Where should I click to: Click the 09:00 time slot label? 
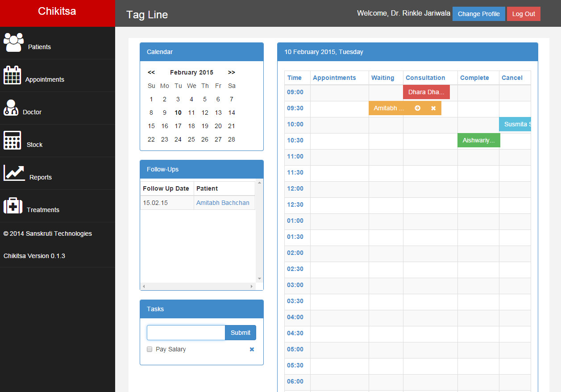pos(295,92)
